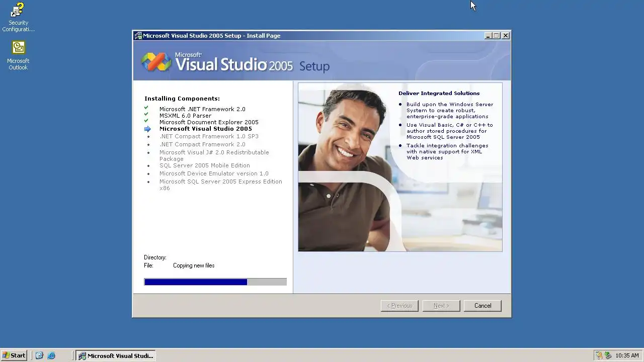Screen dimensions: 644x362
Task: Click green checkmark next to .NET Framework 2.0
Action: [x=146, y=108]
